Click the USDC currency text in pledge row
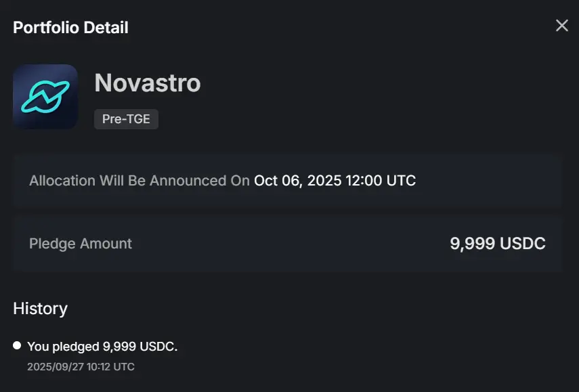This screenshot has width=579, height=392. 523,244
